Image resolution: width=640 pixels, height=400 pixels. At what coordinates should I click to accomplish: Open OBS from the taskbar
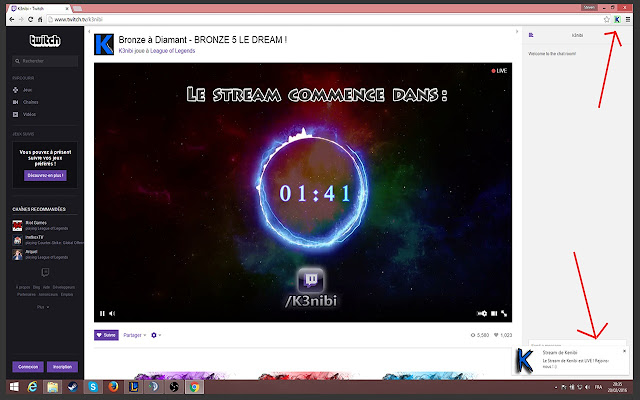(174, 387)
